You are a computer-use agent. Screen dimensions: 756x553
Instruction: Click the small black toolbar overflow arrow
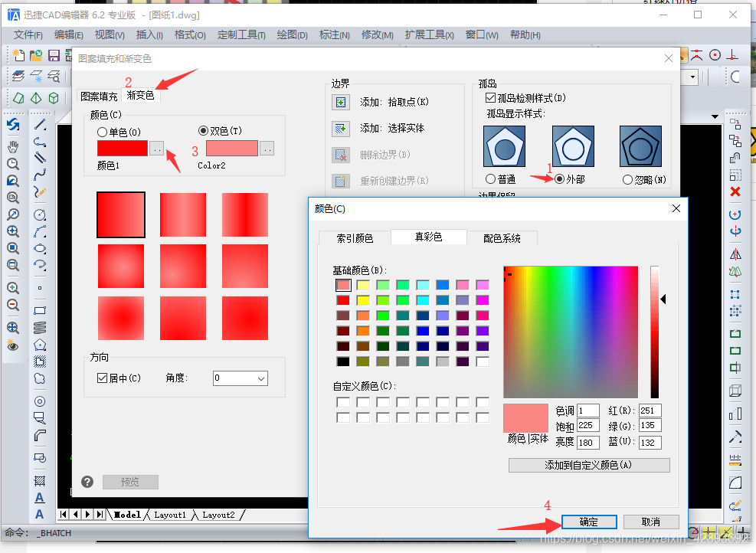pos(715,116)
